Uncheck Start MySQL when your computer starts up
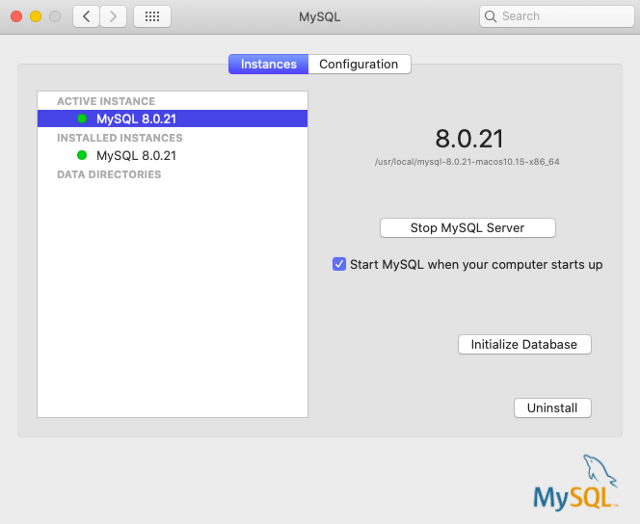The height and width of the screenshot is (524, 640). (339, 264)
